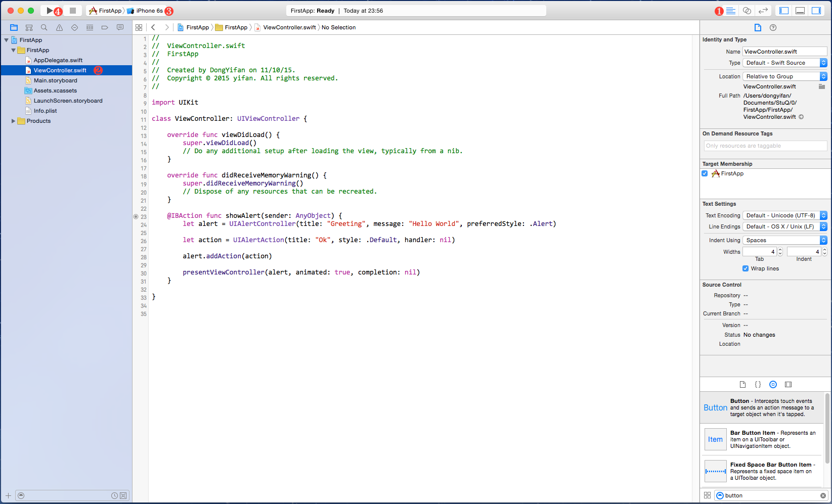Select Main.storyboard in project navigator

[55, 80]
